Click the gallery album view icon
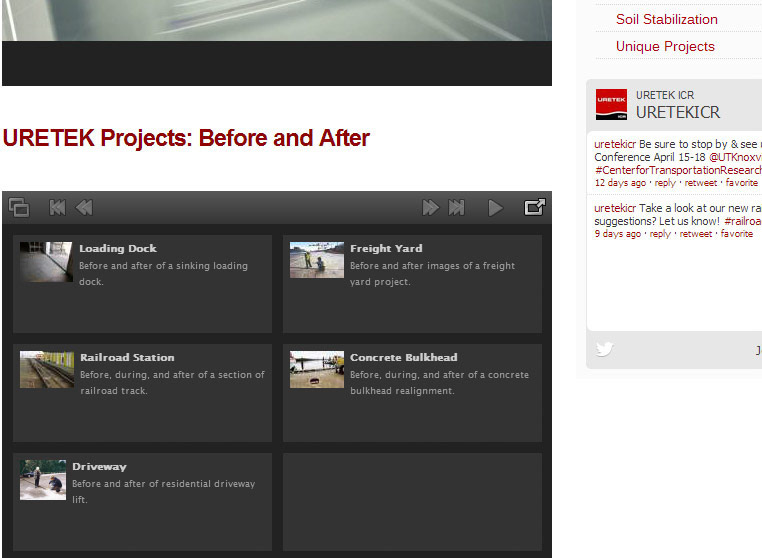The width and height of the screenshot is (762, 558). (19, 208)
